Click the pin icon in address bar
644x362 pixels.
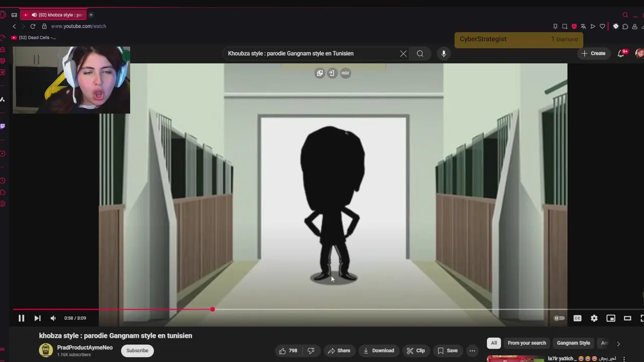[555, 26]
